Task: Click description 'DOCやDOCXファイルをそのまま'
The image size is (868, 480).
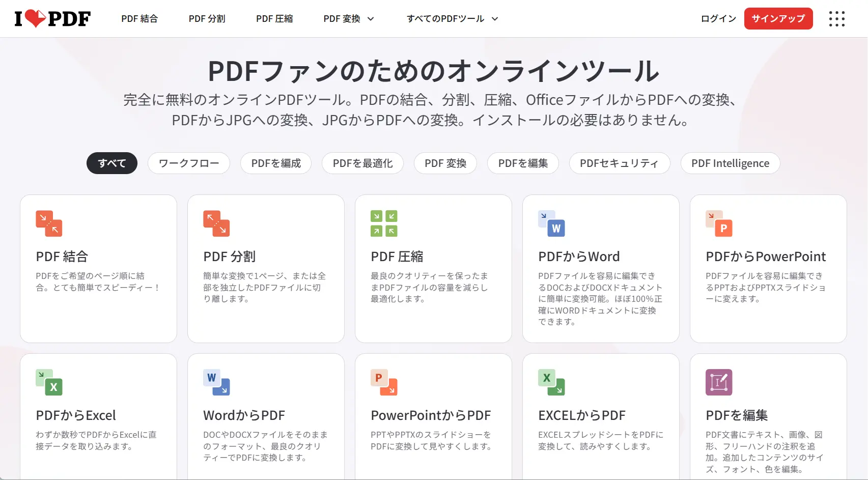Action: (265, 446)
